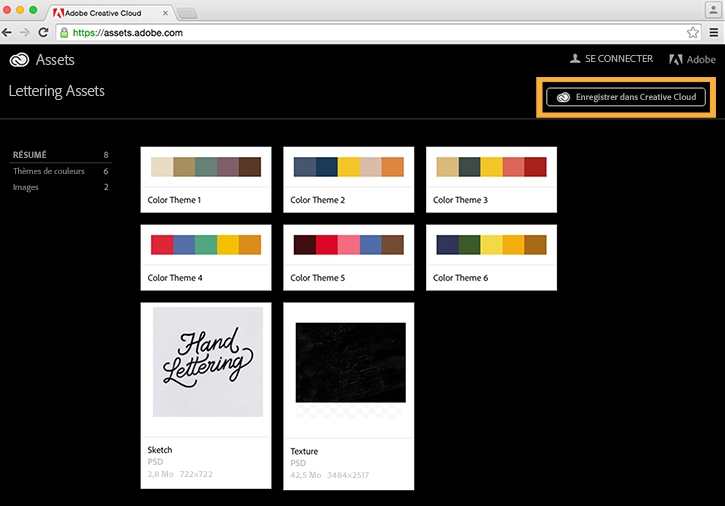Filter by Images in the sidebar
The width and height of the screenshot is (725, 506).
(61, 187)
